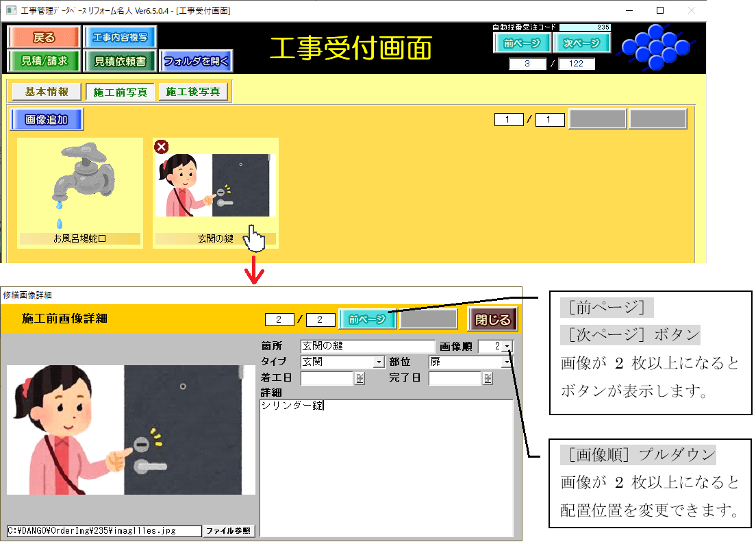Click the 戻る back button

point(44,38)
